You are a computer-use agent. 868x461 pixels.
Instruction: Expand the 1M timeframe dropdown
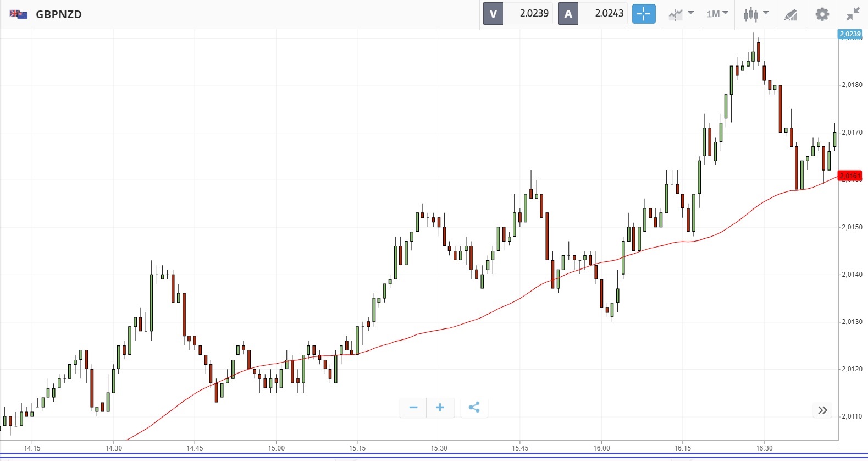pos(717,14)
